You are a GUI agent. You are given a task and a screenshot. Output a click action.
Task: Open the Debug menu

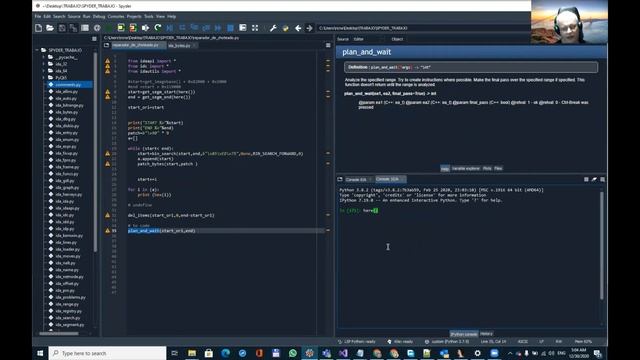[x=99, y=16]
